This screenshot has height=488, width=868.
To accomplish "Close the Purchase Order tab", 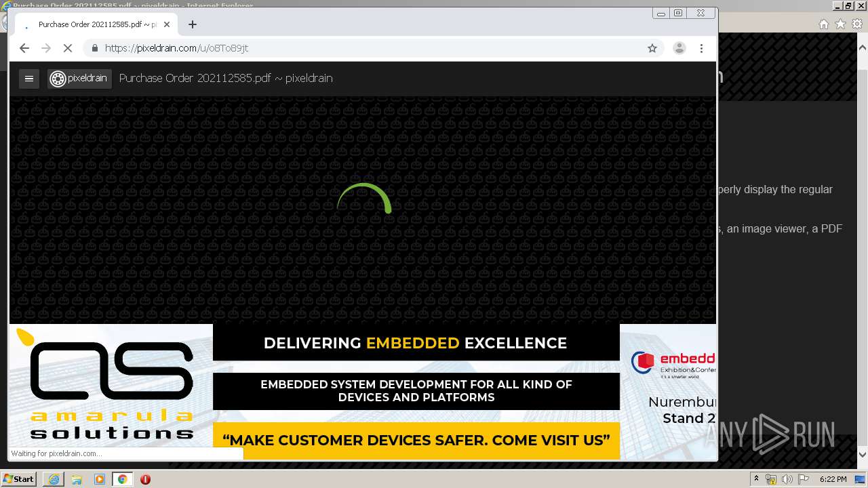I will click(167, 24).
